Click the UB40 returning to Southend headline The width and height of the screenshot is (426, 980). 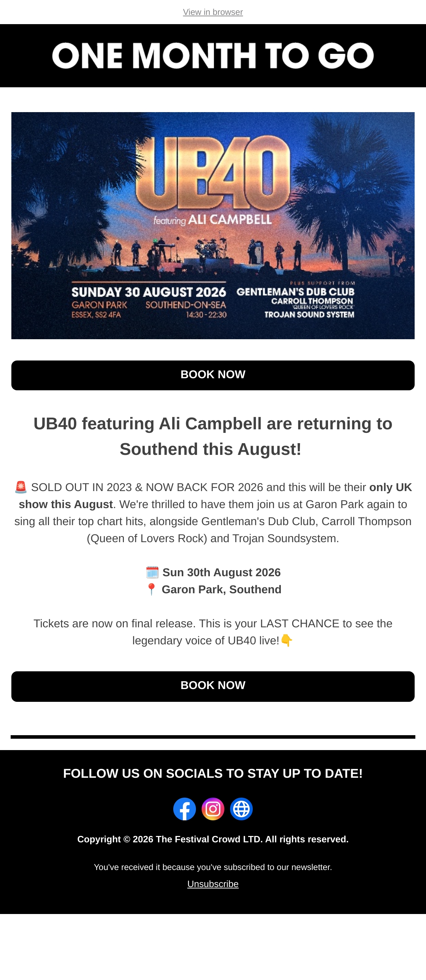[x=213, y=436]
